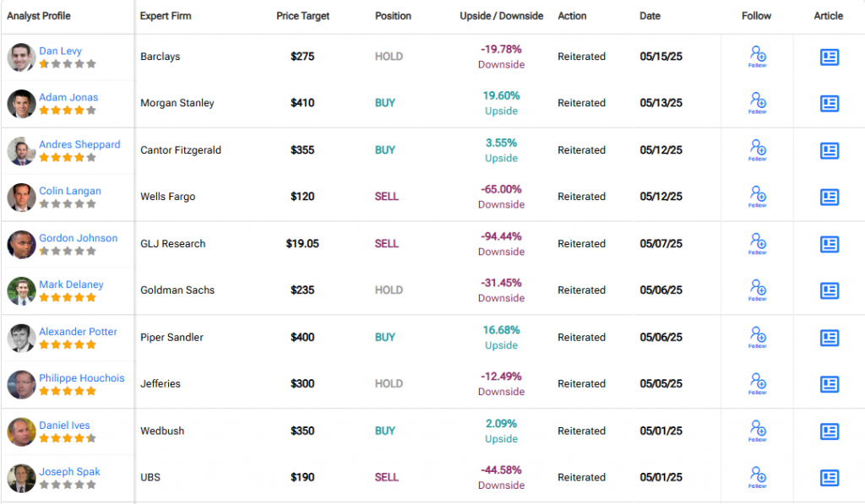Follow analyst Philippe Houchois
This screenshot has height=504, width=865.
click(758, 384)
